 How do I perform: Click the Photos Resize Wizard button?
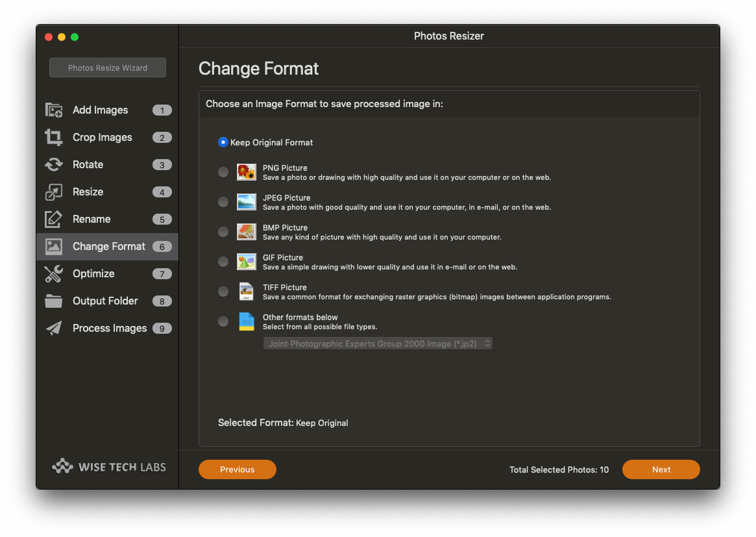[108, 68]
